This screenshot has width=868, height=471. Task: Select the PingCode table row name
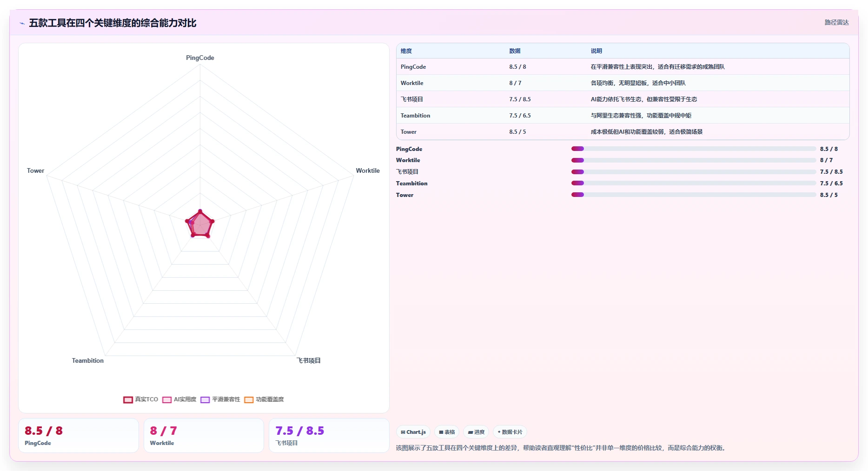[413, 67]
